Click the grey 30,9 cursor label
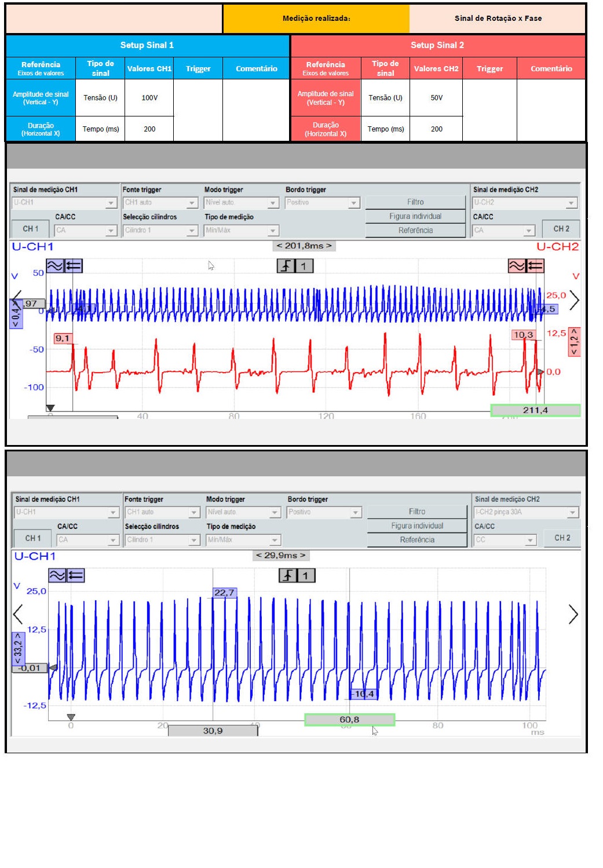Screen dimensions: 603x868 click(x=213, y=731)
